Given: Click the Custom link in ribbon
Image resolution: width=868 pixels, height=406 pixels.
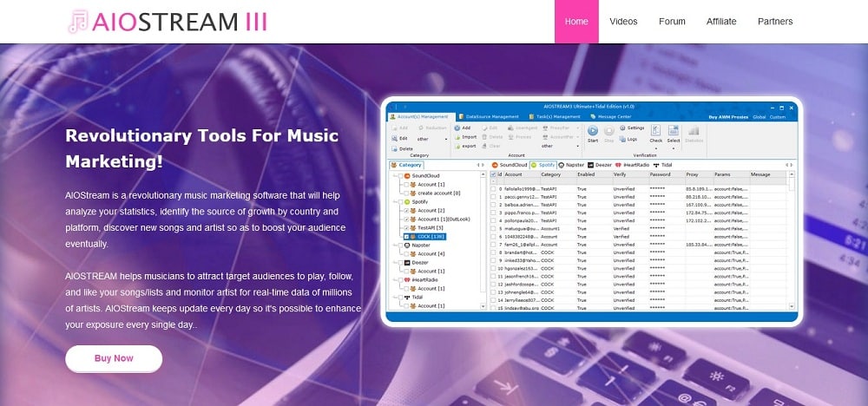Looking at the screenshot, I should [777, 117].
